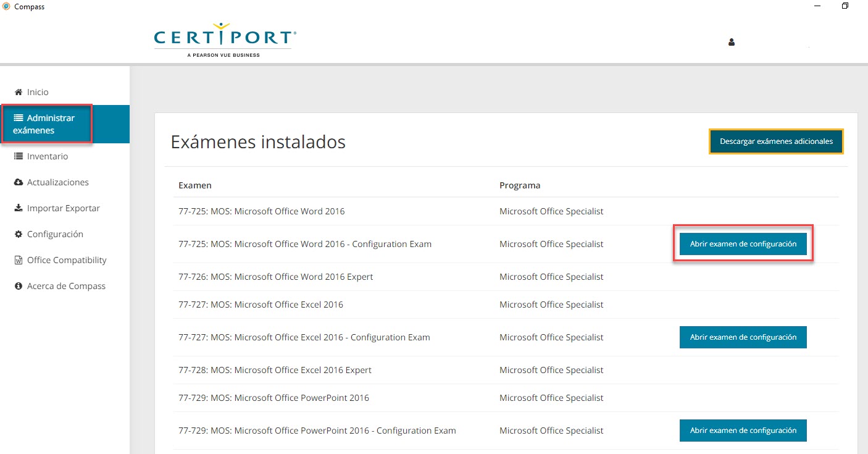Select row 77-728 Excel 2016 Expert
The height and width of the screenshot is (454, 868).
(506, 370)
